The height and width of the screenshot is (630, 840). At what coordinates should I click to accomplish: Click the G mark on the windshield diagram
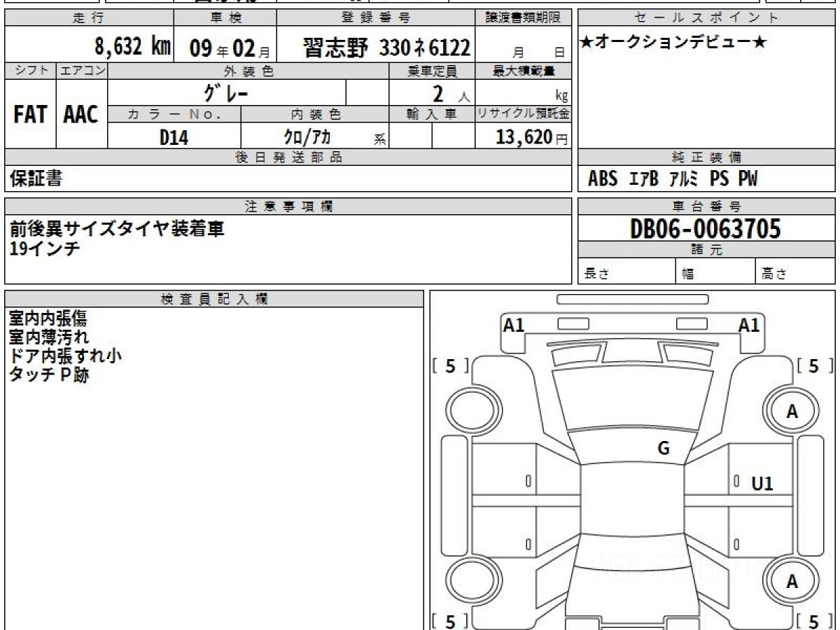664,449
